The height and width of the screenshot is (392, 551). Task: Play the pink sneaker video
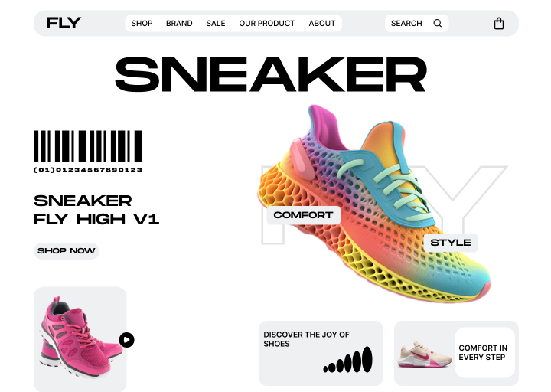tap(126, 340)
